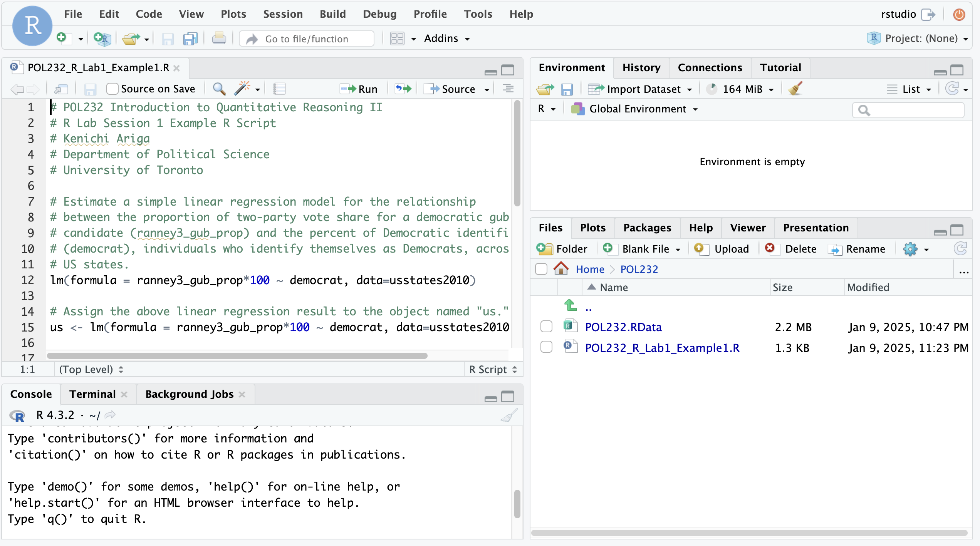980x546 pixels.
Task: Click the Quit Session power icon
Action: click(959, 15)
